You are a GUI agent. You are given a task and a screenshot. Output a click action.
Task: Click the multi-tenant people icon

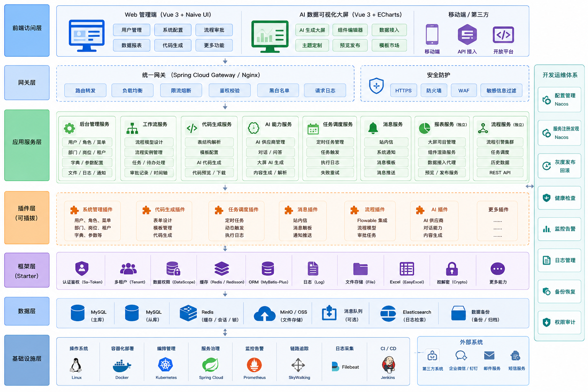pos(128,269)
